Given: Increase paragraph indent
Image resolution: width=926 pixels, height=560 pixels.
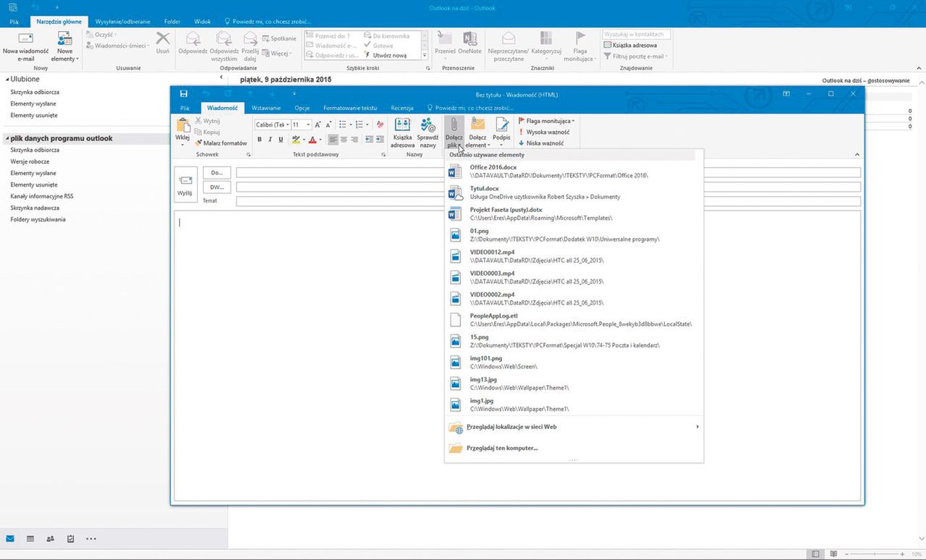Looking at the screenshot, I should [379, 140].
